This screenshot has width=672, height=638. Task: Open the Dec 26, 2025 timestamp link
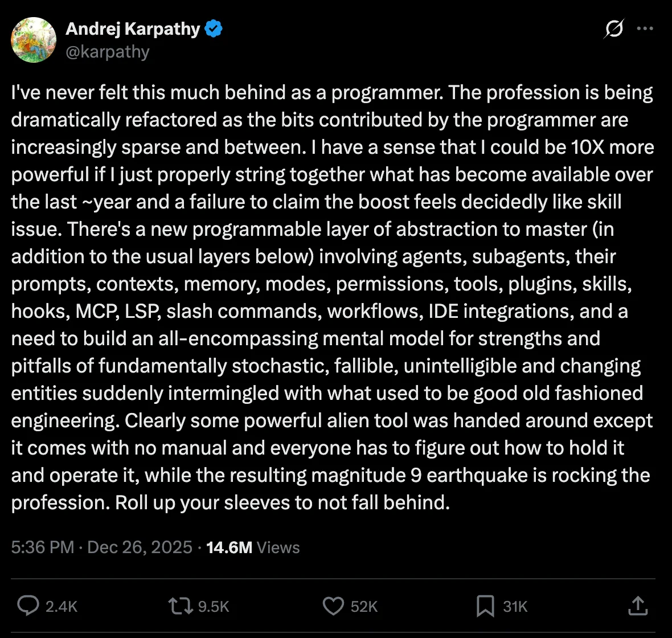click(137, 547)
